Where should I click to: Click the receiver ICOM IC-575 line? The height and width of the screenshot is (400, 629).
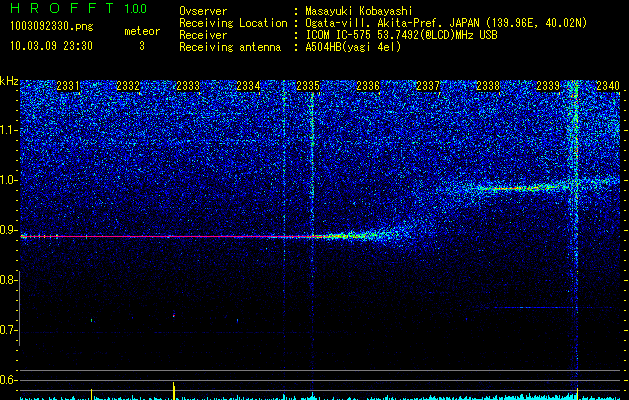tap(401, 35)
